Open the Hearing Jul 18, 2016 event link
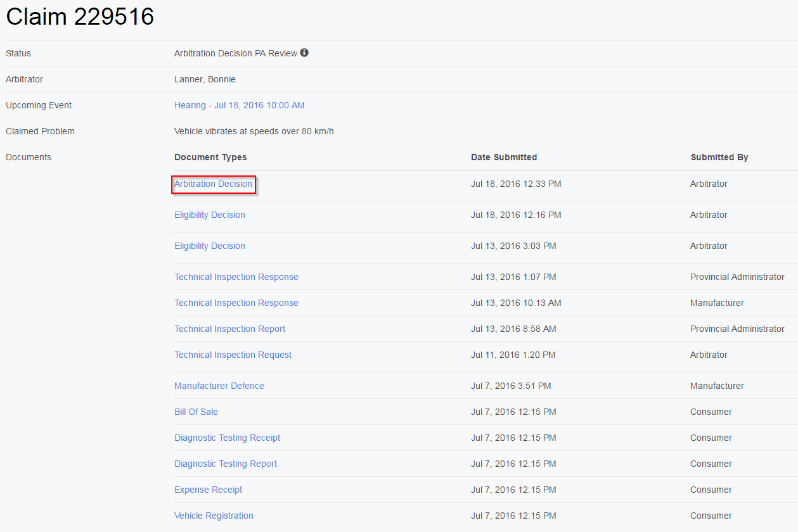The height and width of the screenshot is (532, 798). tap(239, 105)
